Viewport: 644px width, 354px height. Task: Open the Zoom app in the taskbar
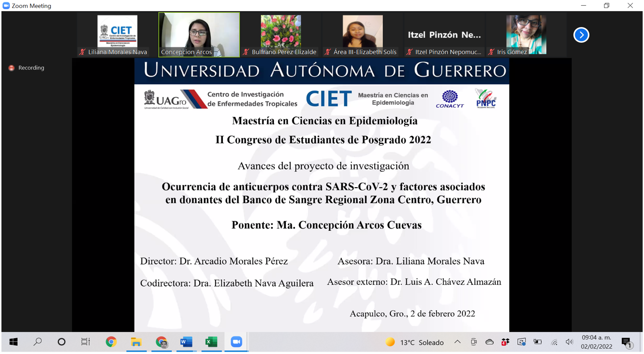(236, 342)
